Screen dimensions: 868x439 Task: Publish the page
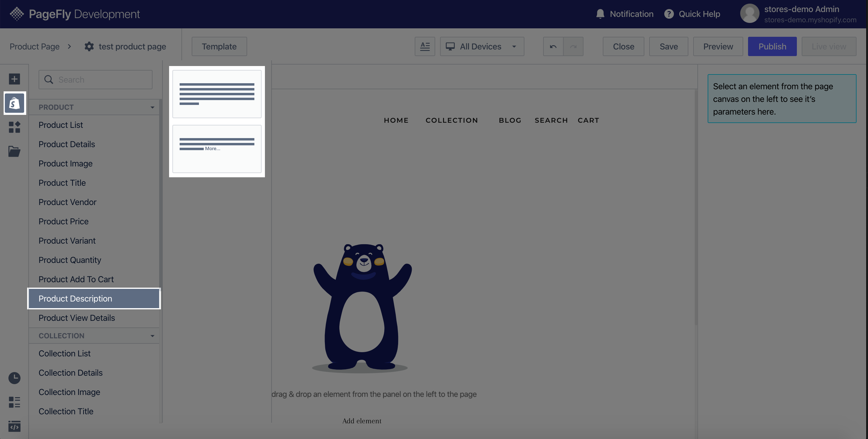coord(772,46)
